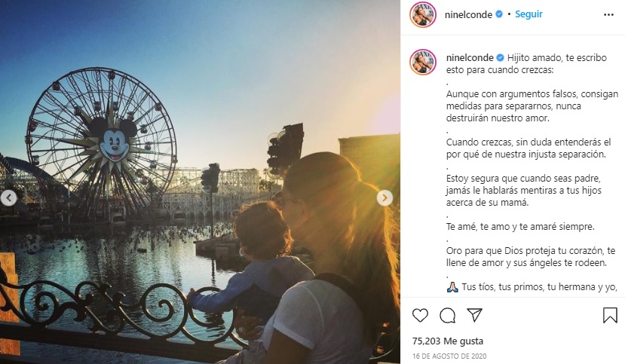Click caption text starting with Hijito amado
The height and width of the screenshot is (364, 625).
[526, 64]
